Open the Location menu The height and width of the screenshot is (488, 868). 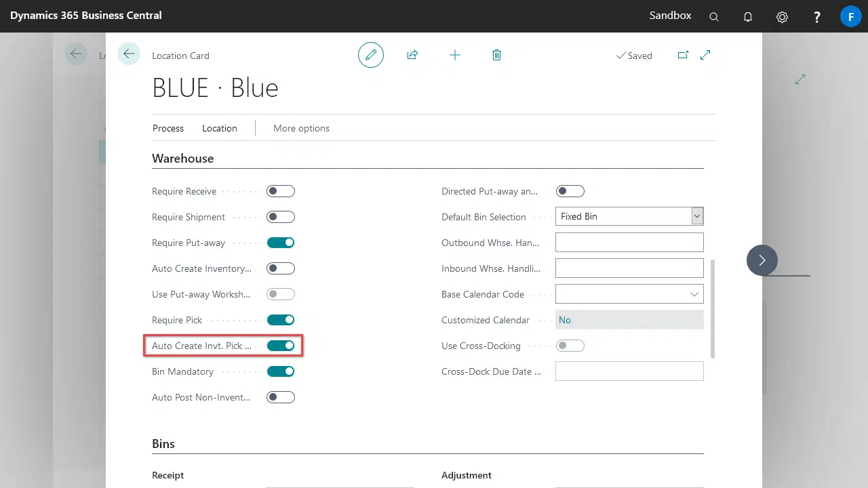tap(220, 128)
